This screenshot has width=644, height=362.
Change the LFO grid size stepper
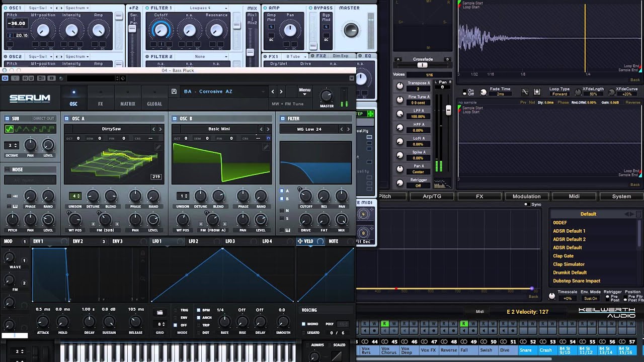159,324
